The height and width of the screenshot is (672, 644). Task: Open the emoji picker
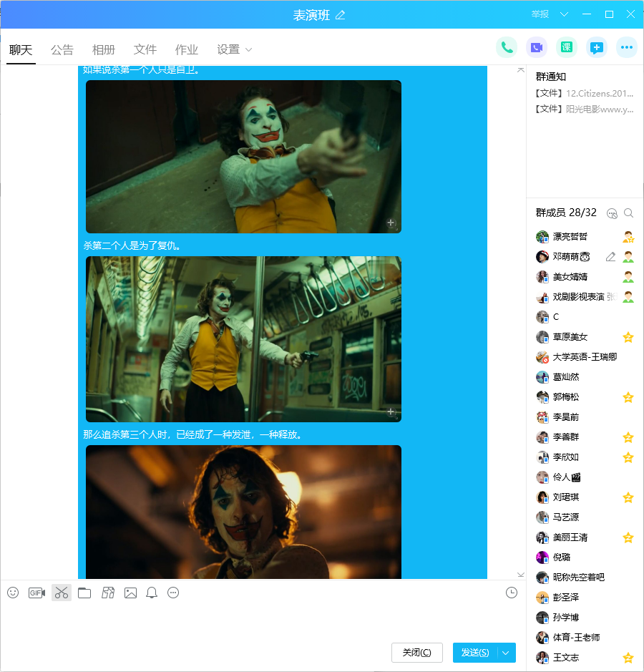point(13,593)
